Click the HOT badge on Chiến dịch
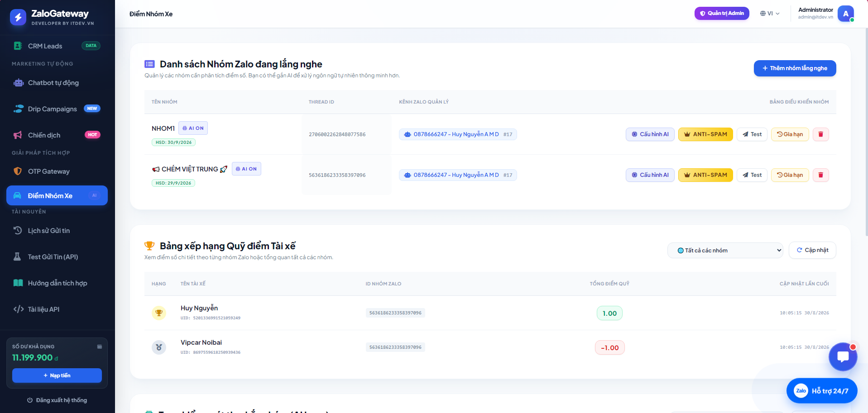 pyautogui.click(x=92, y=135)
